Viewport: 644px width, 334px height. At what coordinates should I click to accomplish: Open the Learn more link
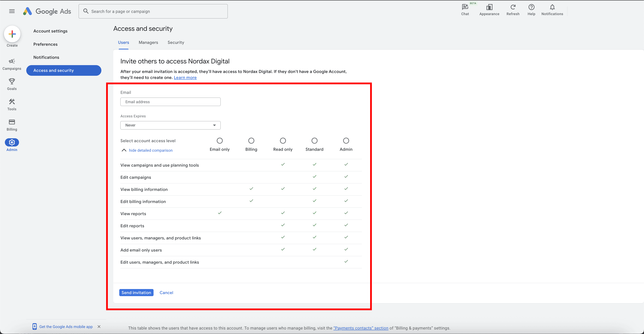185,78
